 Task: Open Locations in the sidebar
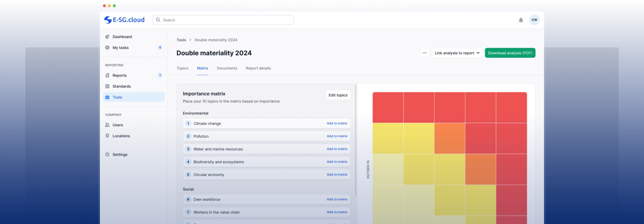[121, 136]
